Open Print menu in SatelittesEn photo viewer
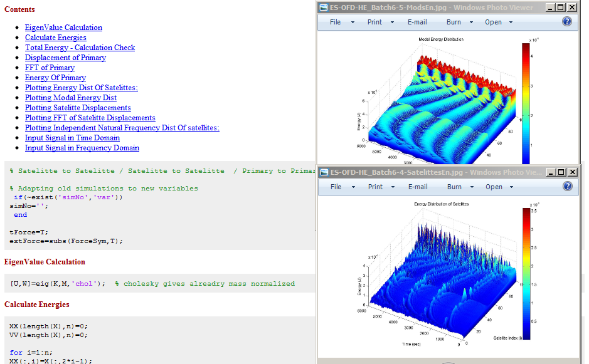The height and width of the screenshot is (364, 589). [x=375, y=187]
